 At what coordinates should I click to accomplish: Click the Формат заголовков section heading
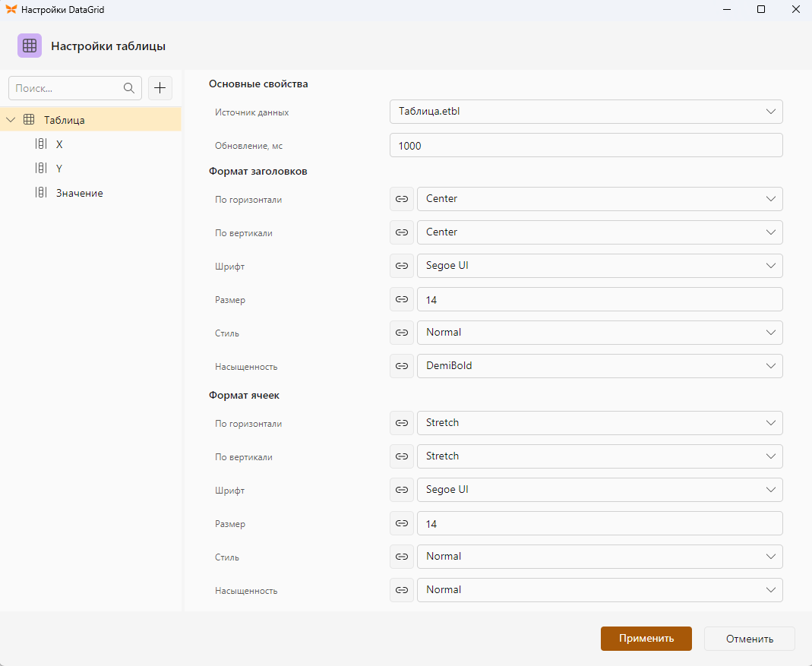point(258,172)
